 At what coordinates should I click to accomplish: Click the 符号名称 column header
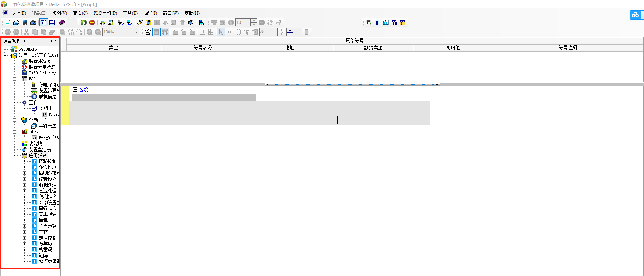(x=203, y=47)
